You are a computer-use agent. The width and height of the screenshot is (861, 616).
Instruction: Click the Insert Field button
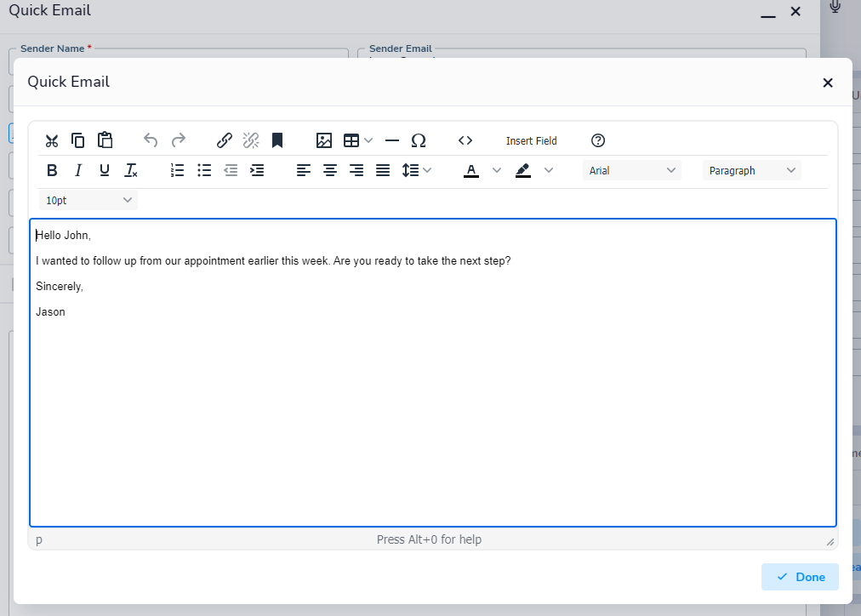point(532,141)
